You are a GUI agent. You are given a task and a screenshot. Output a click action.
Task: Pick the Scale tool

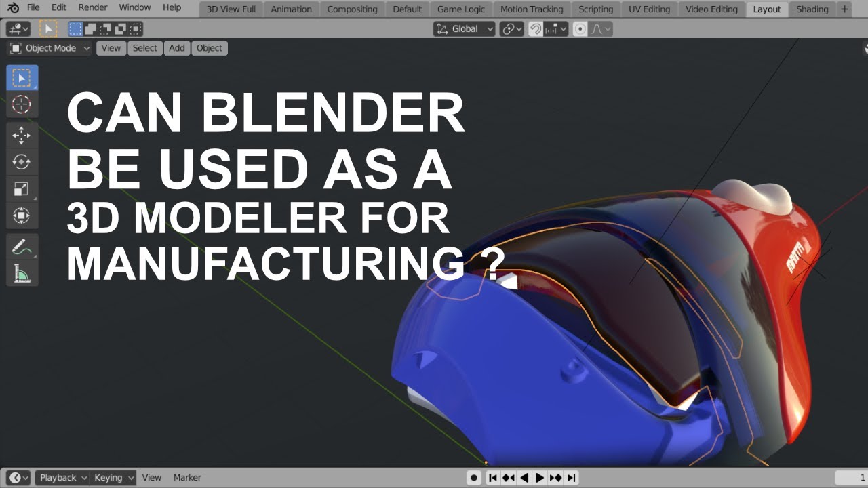coord(22,189)
